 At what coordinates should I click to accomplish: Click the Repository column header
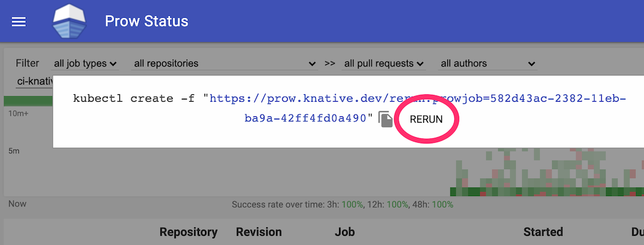188,232
